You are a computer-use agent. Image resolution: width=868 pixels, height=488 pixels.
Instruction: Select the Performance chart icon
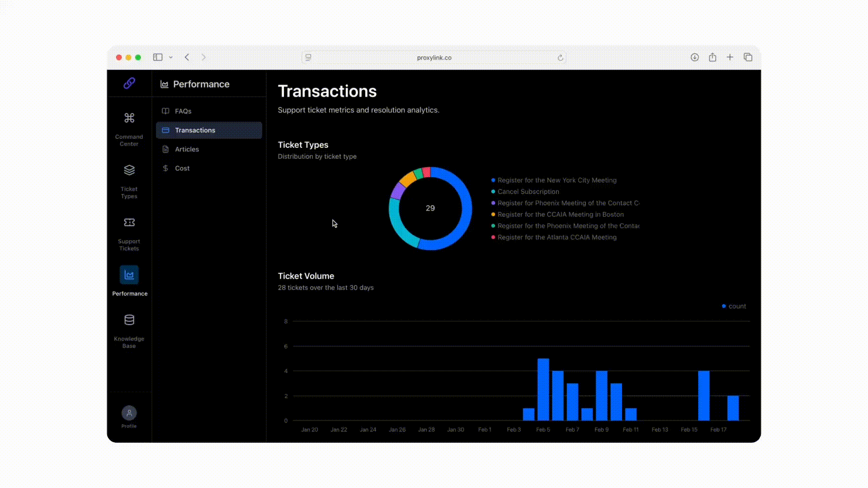[129, 275]
